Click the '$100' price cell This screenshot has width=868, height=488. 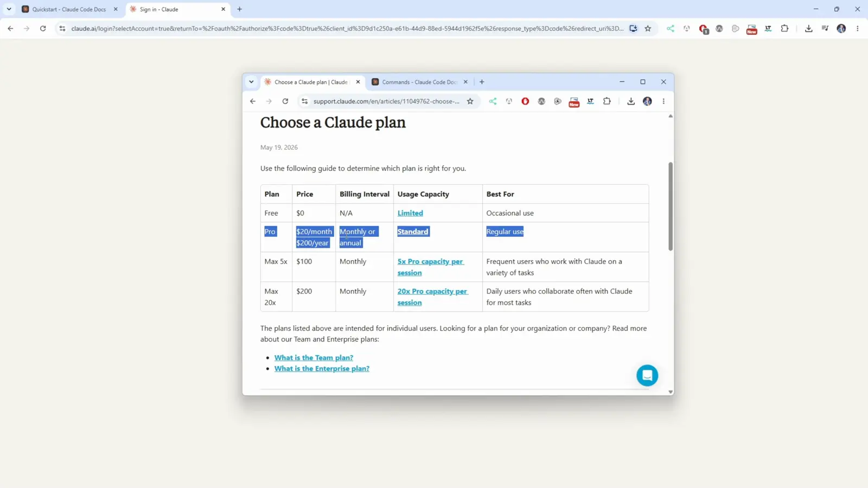[304, 261]
